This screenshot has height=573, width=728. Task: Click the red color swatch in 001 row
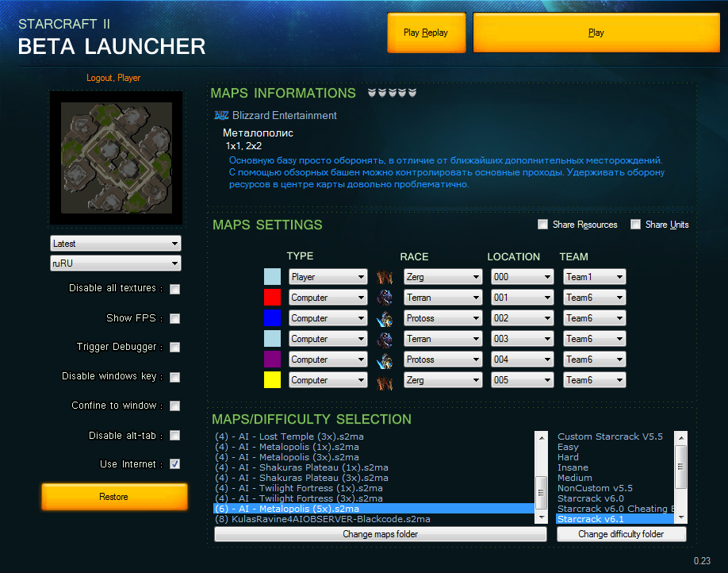[x=272, y=298]
